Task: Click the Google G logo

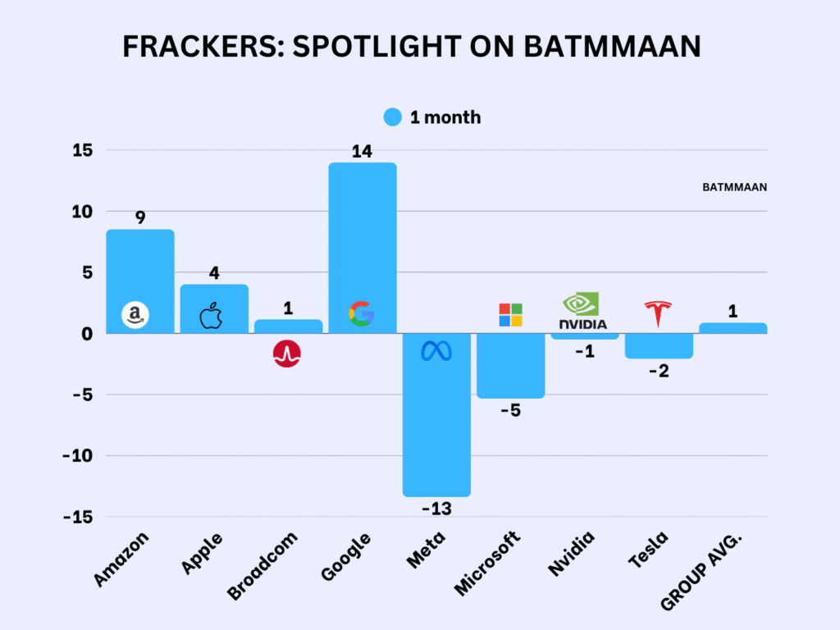Action: (x=362, y=313)
